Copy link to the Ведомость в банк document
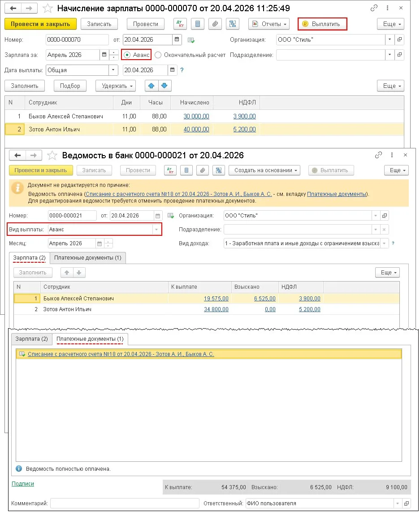 click(x=379, y=155)
